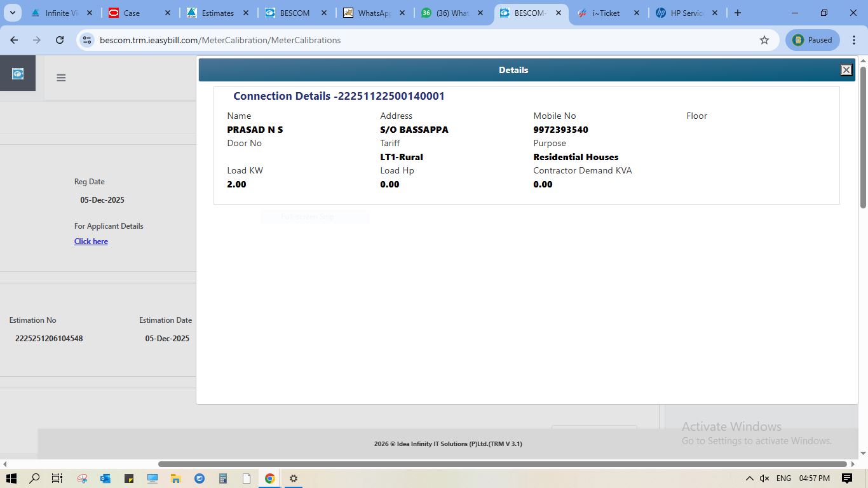Open Sticky Notes from the taskbar

tap(129, 478)
